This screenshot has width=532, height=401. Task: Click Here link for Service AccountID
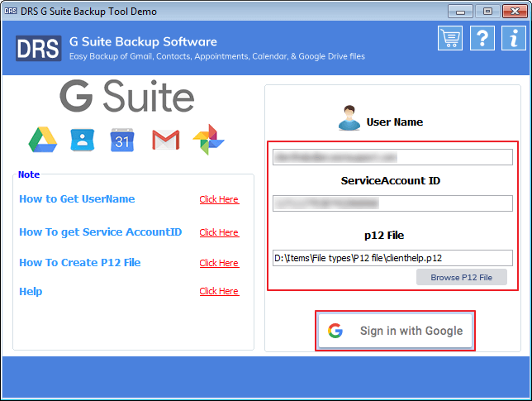(x=219, y=232)
